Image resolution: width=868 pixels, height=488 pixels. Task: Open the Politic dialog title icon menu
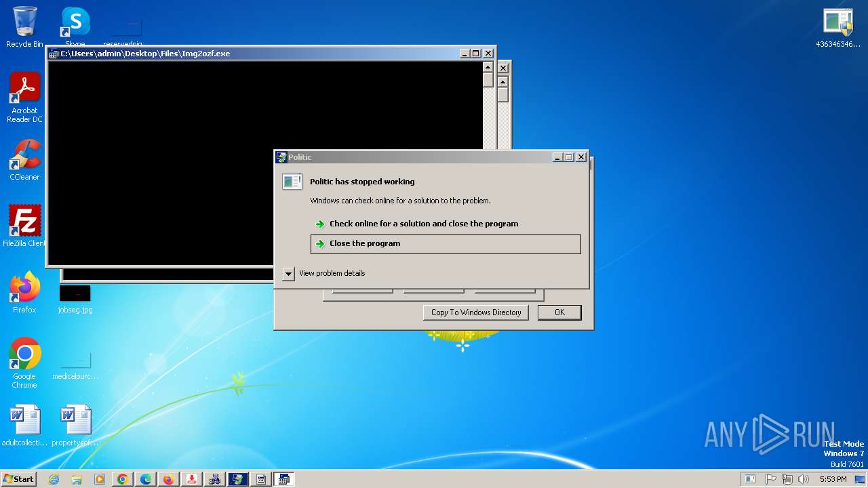click(281, 157)
